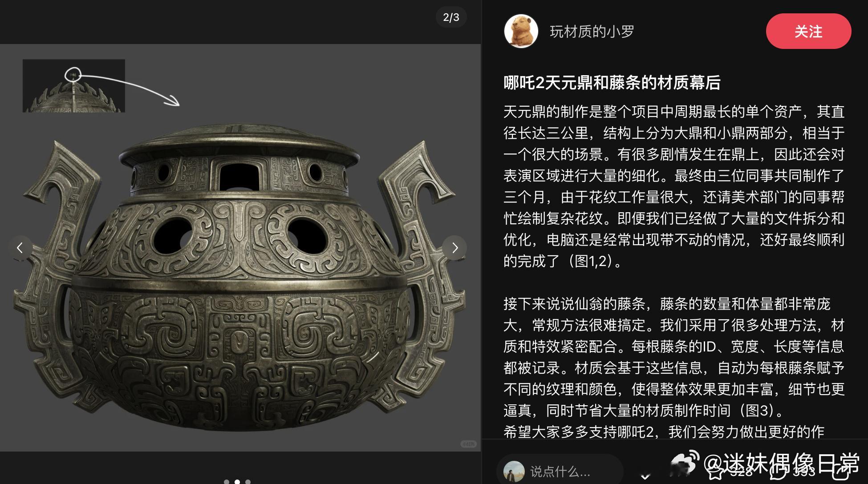Click the share icon at bottom right

pos(840,471)
